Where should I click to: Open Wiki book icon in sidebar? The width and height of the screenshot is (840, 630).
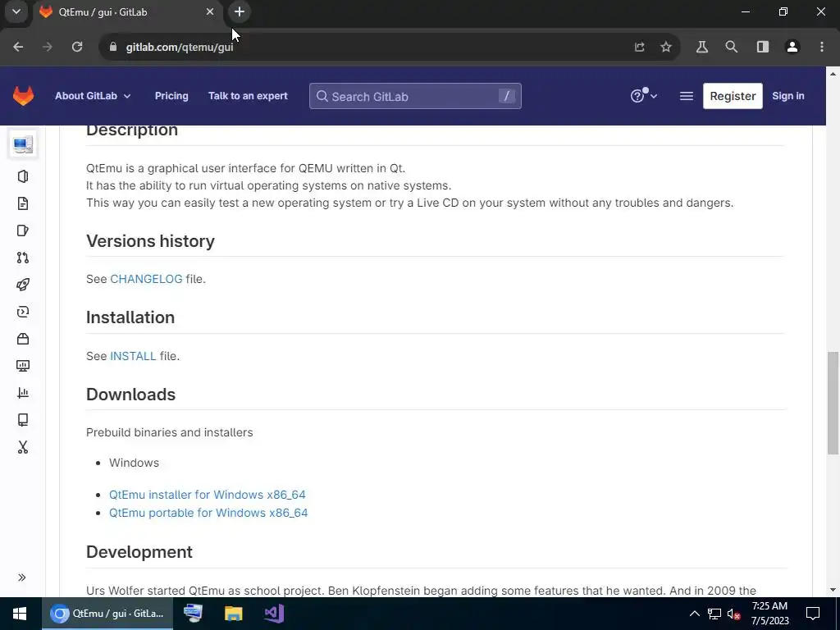point(23,420)
